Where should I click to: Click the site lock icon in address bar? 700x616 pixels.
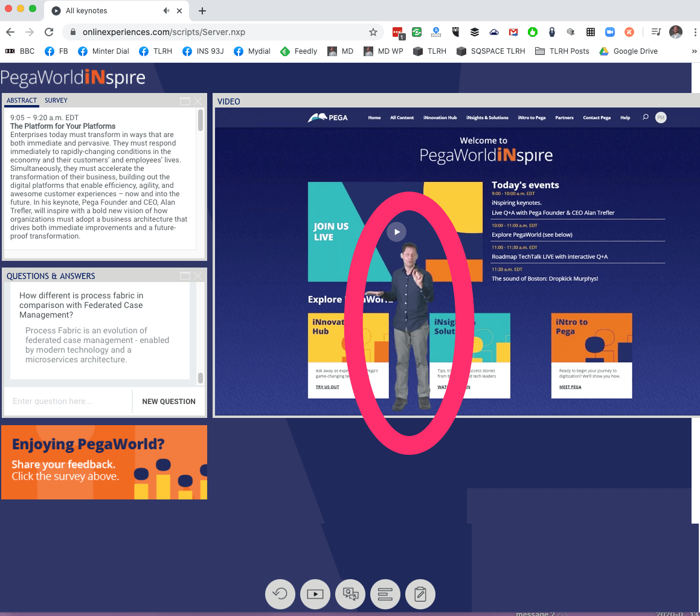coord(72,32)
